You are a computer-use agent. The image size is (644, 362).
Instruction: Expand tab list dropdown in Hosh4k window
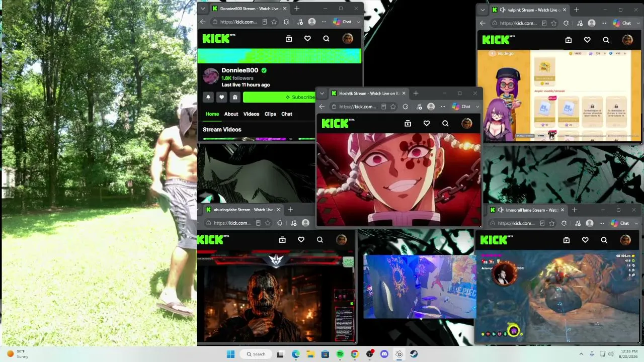click(x=322, y=94)
